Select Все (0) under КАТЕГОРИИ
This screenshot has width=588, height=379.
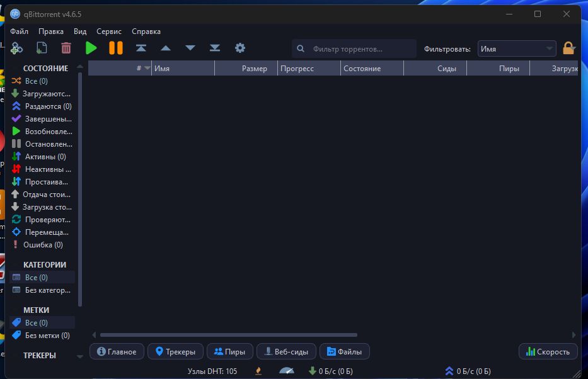42,278
